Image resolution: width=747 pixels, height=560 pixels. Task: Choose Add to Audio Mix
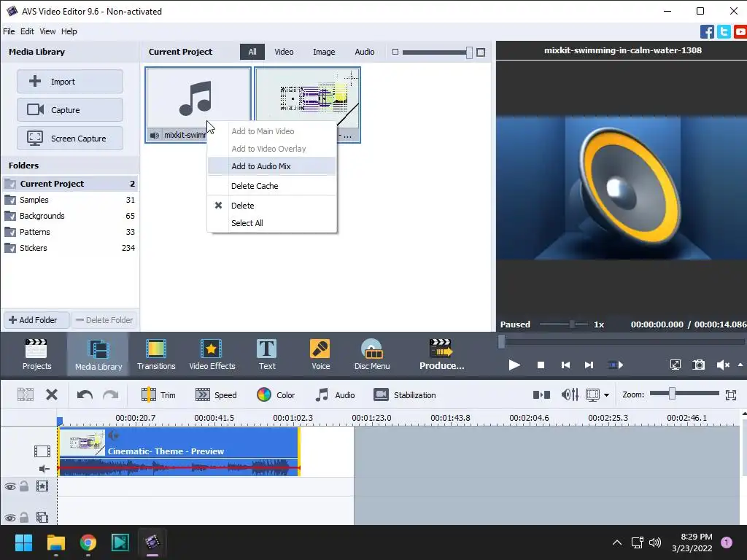pyautogui.click(x=271, y=166)
